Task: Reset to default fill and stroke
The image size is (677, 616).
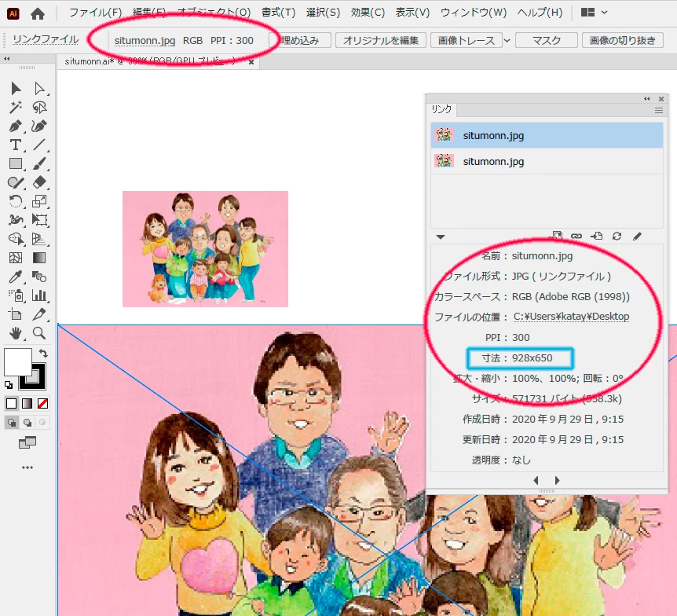Action: click(x=9, y=384)
